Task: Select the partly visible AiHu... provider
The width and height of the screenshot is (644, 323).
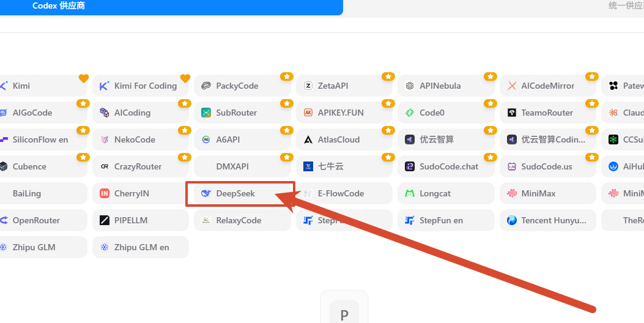Action: (x=623, y=166)
